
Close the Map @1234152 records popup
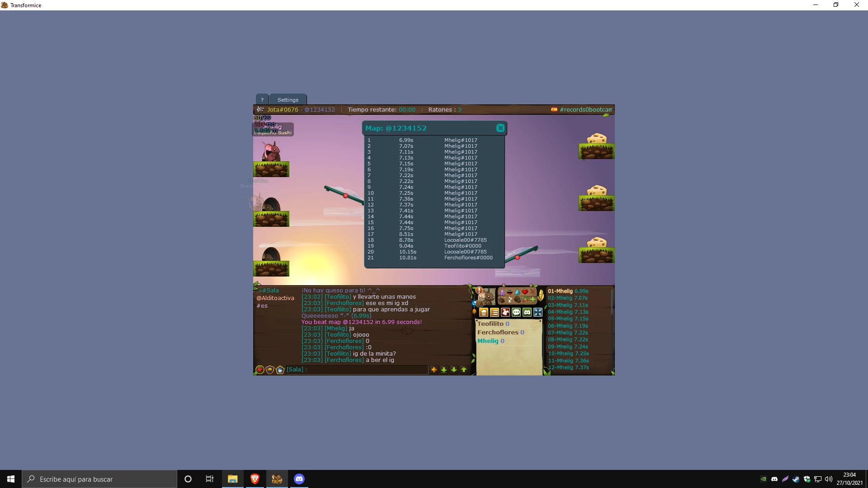point(500,128)
